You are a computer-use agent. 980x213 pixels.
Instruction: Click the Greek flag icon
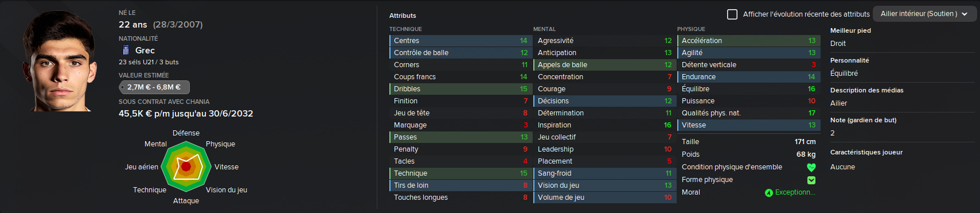click(x=126, y=51)
